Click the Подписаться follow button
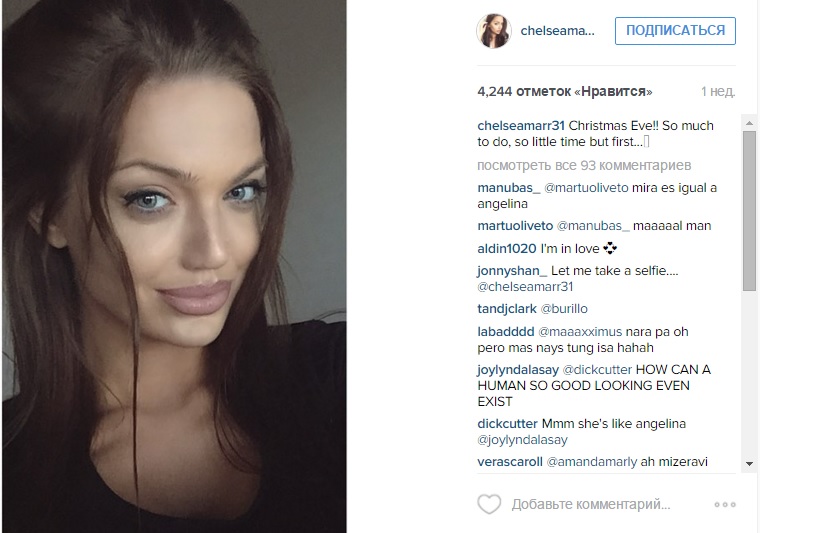 [675, 31]
